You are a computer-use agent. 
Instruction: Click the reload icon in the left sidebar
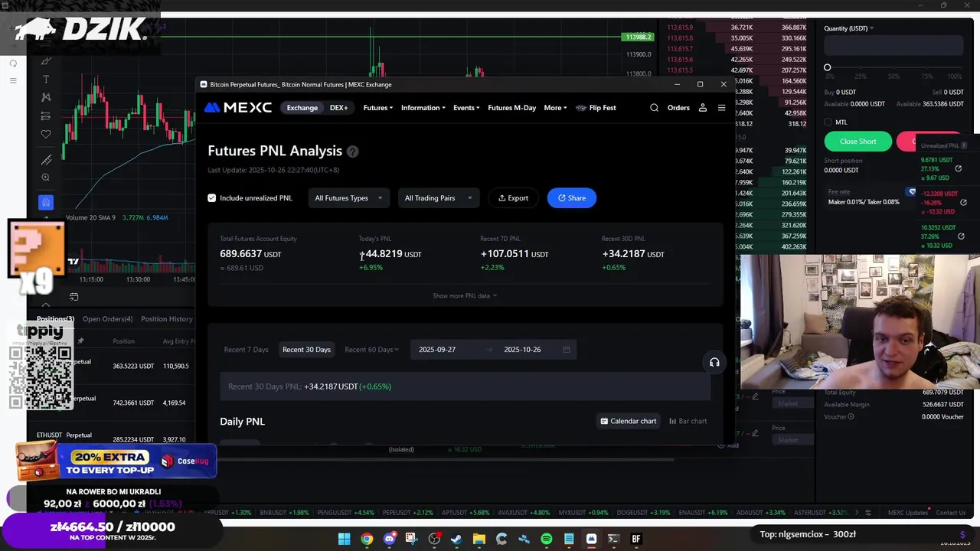(x=13, y=64)
